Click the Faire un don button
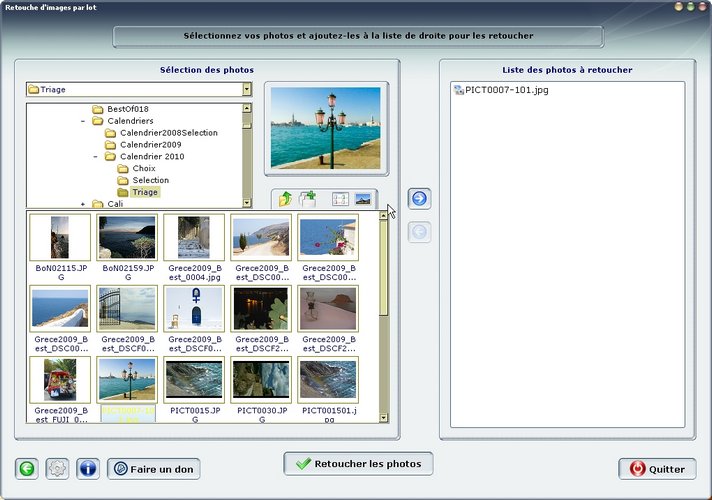Image resolution: width=712 pixels, height=500 pixels. point(153,468)
